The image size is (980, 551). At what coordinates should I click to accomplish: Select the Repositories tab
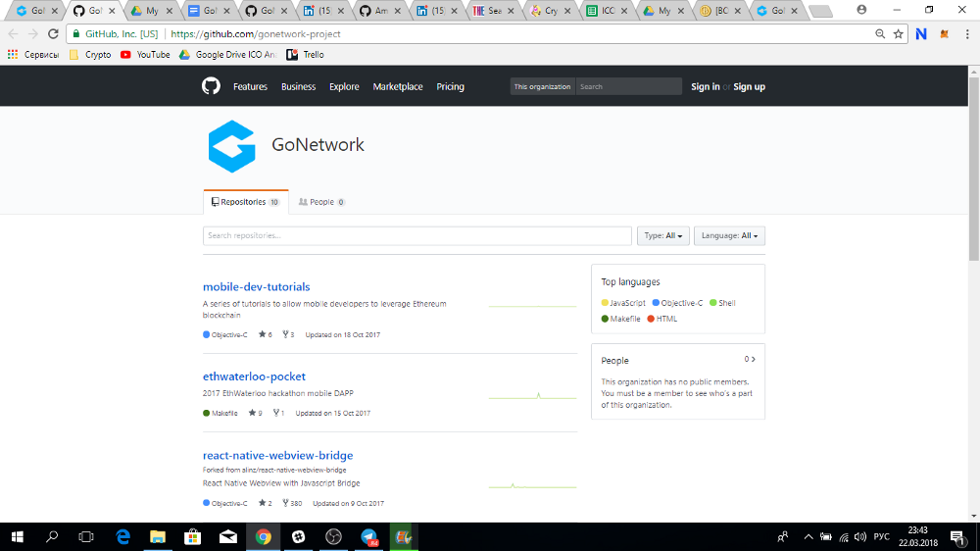(x=246, y=202)
